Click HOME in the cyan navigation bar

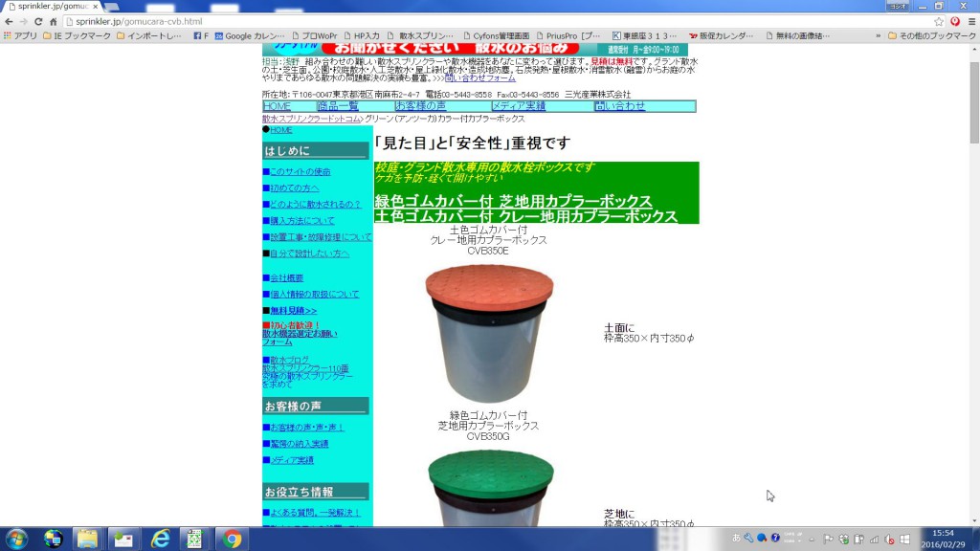click(277, 106)
